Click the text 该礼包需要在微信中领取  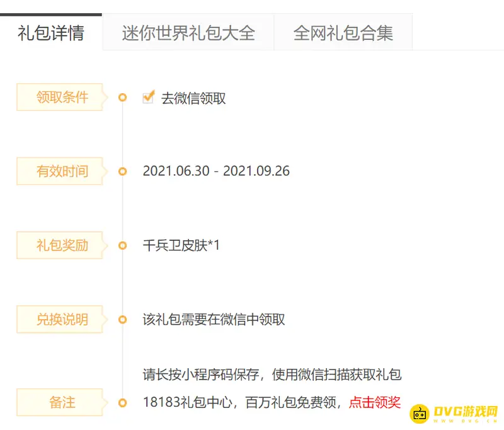(214, 320)
